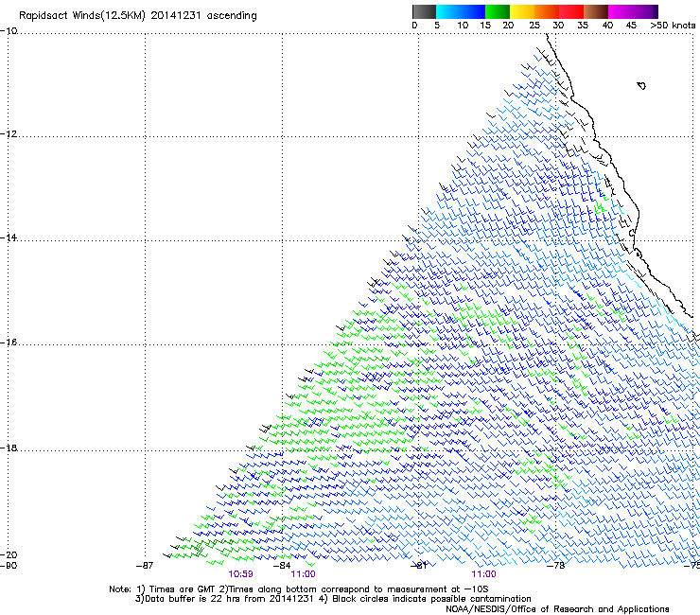700x615 pixels.
Task: Pick the magenta 40-45 knots legend swatch
Action: pos(621,11)
